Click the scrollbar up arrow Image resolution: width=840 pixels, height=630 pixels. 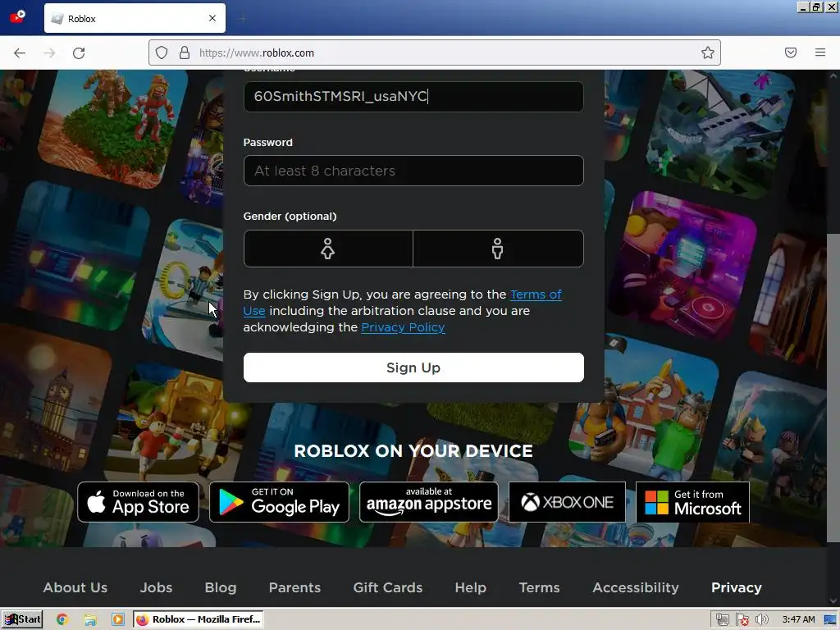click(x=833, y=76)
